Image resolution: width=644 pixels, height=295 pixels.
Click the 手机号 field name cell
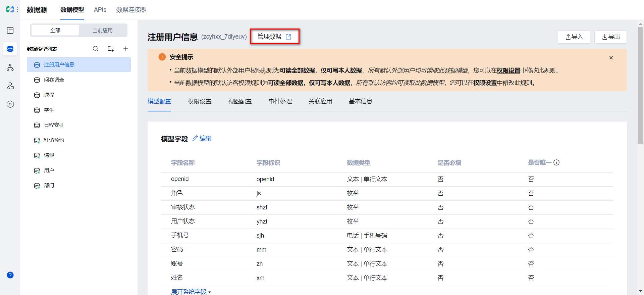point(180,236)
